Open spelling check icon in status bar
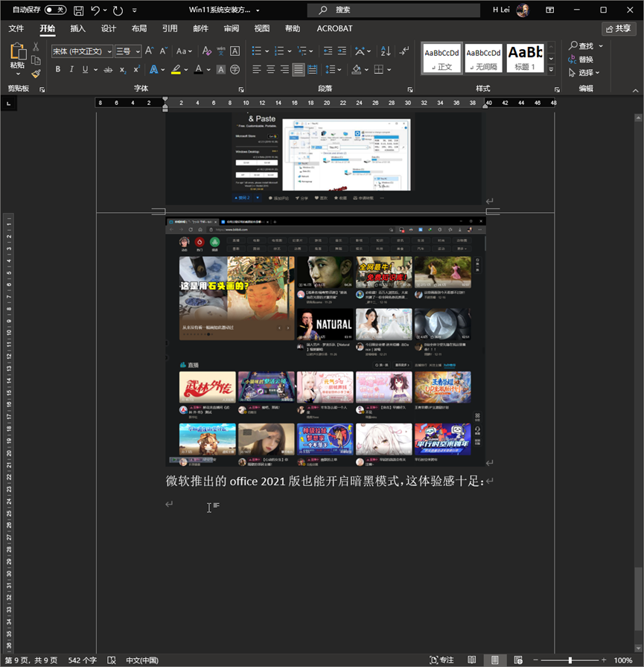 coord(112,660)
